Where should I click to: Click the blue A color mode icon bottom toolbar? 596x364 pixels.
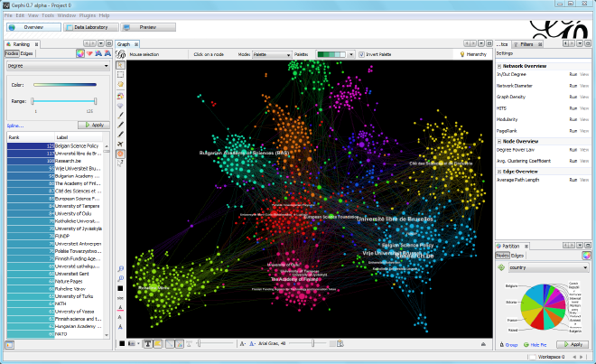252,344
